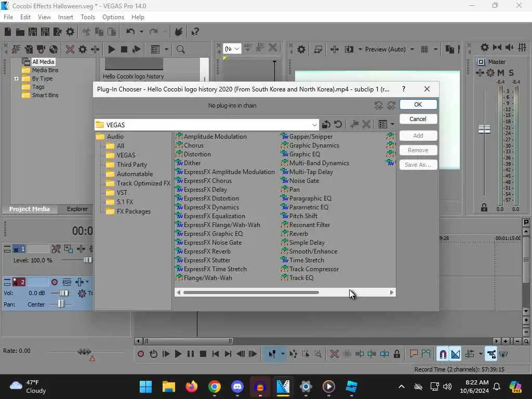
Task: Open project Properties gear in main toolbar
Action: [x=70, y=32]
